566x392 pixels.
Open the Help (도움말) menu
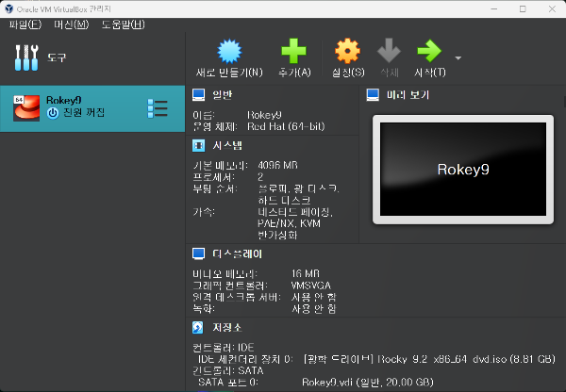click(x=123, y=24)
